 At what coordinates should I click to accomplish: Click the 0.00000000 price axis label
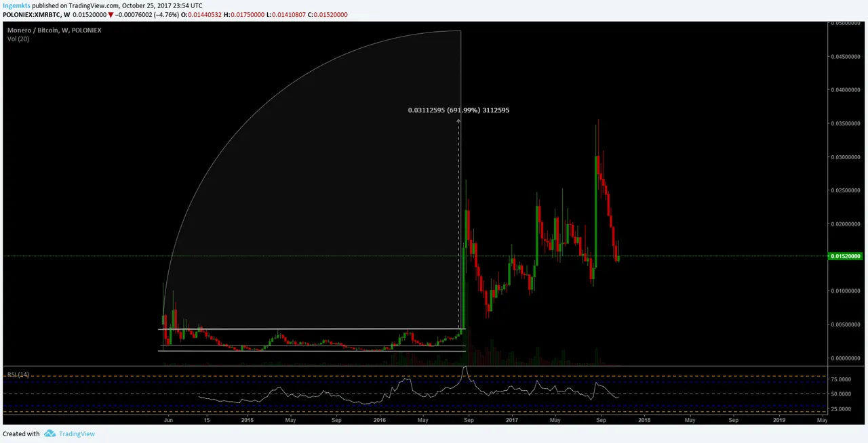pos(846,358)
